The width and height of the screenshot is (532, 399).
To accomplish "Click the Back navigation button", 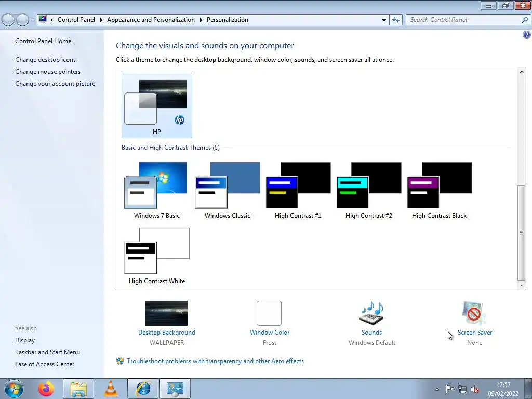I will (8, 20).
